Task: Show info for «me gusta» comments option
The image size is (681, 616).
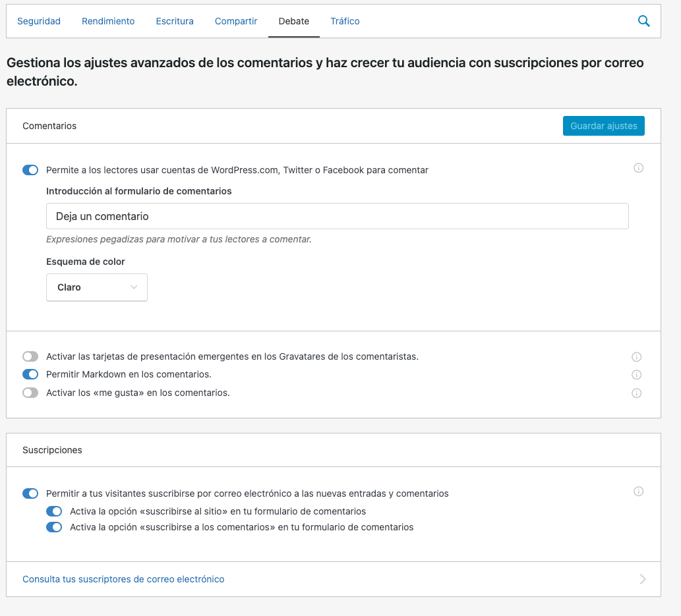Action: pos(637,393)
